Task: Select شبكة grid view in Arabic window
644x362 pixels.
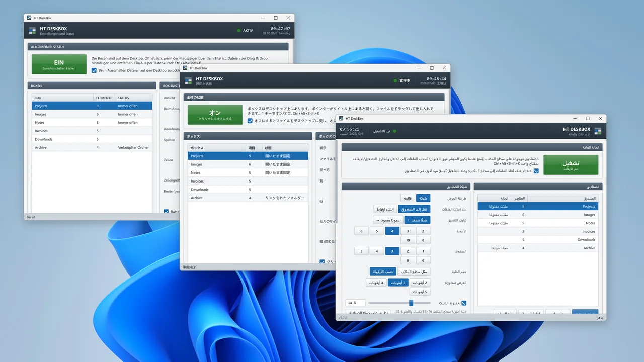Action: pyautogui.click(x=423, y=198)
